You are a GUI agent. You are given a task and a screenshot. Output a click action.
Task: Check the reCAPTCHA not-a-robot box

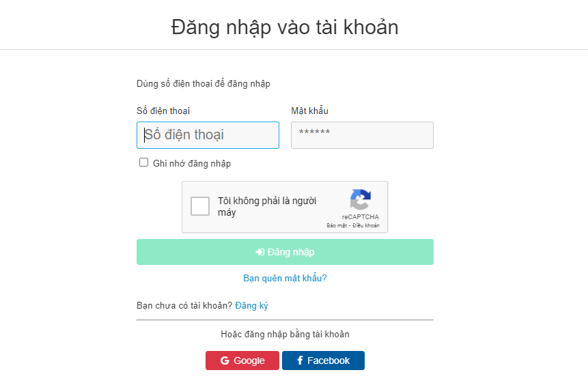tap(200, 206)
